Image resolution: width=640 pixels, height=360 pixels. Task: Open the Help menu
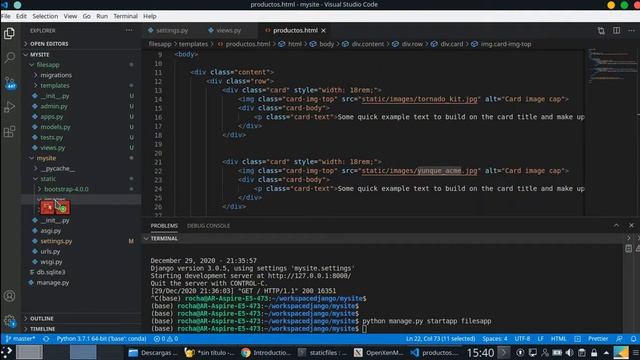(150, 16)
